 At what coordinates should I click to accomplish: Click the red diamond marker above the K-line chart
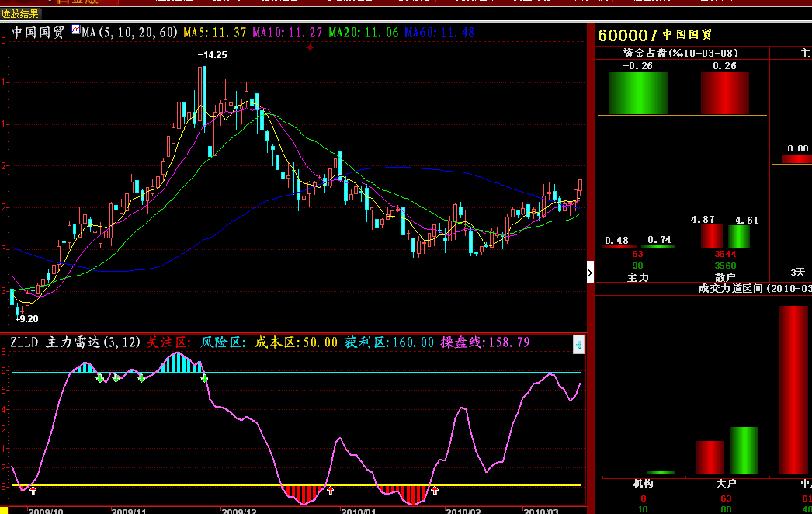click(311, 47)
